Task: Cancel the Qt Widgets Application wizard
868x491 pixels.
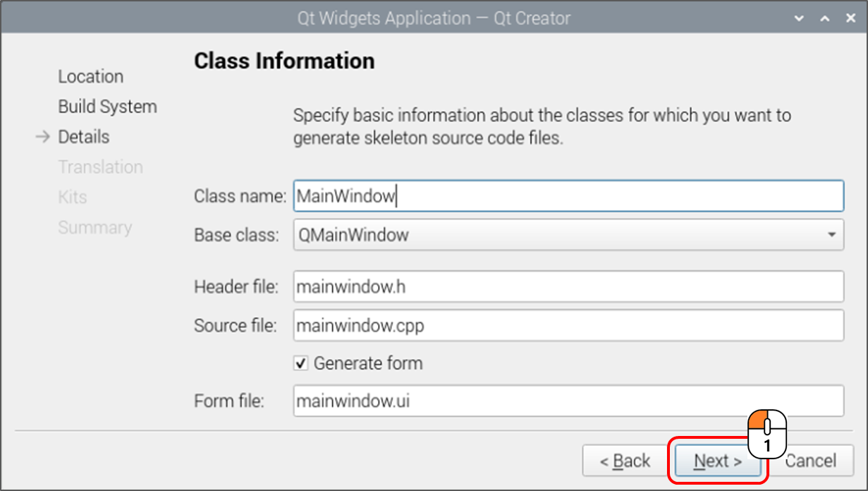Action: 810,461
